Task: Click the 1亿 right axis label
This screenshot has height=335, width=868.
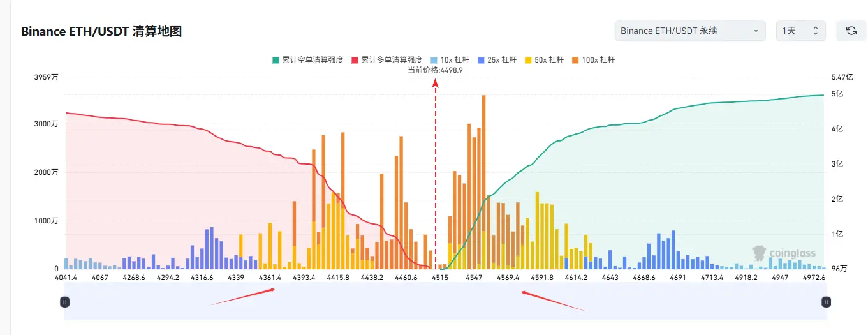Action: [x=837, y=234]
